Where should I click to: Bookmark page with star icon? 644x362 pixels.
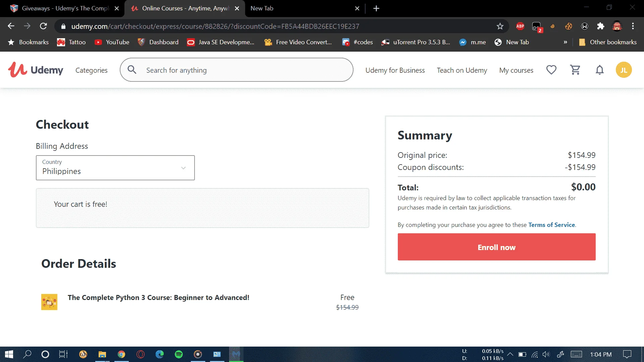500,26
